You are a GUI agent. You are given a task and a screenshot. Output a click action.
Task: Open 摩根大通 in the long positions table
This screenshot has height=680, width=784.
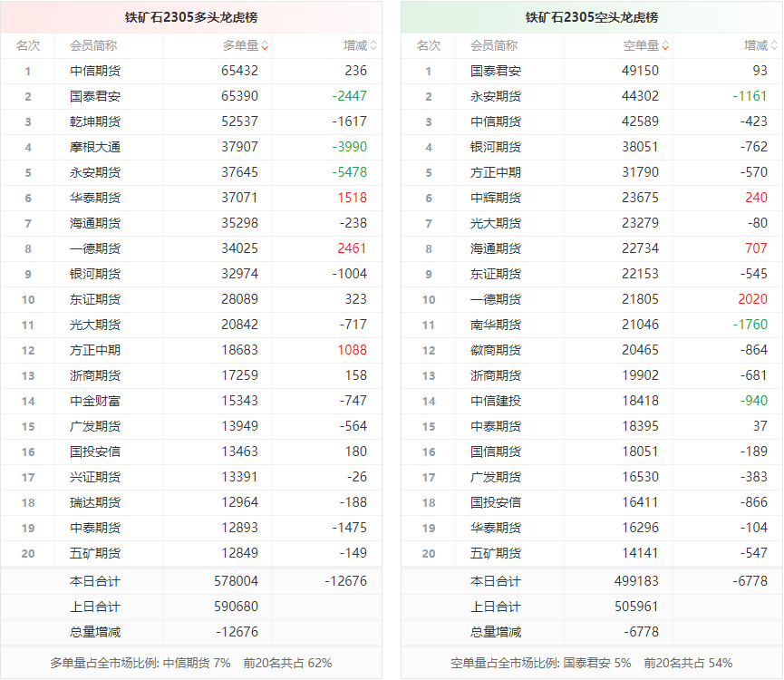coord(94,147)
